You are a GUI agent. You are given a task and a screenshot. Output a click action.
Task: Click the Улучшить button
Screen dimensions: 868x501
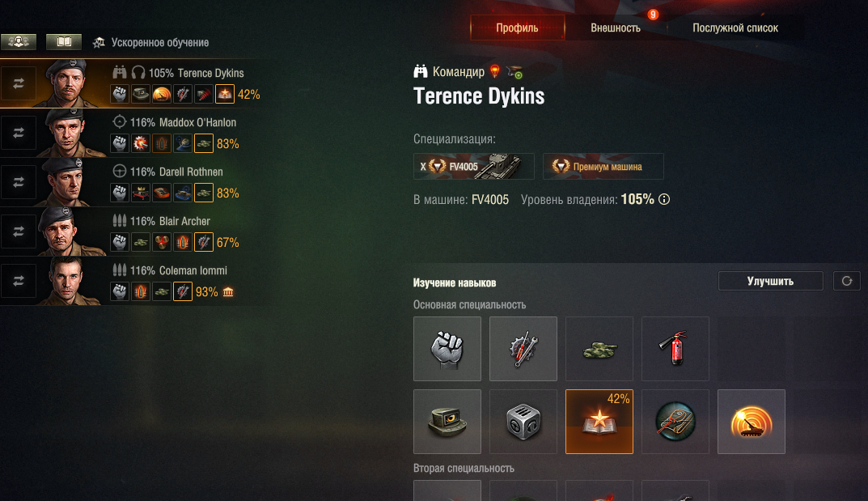tap(771, 281)
